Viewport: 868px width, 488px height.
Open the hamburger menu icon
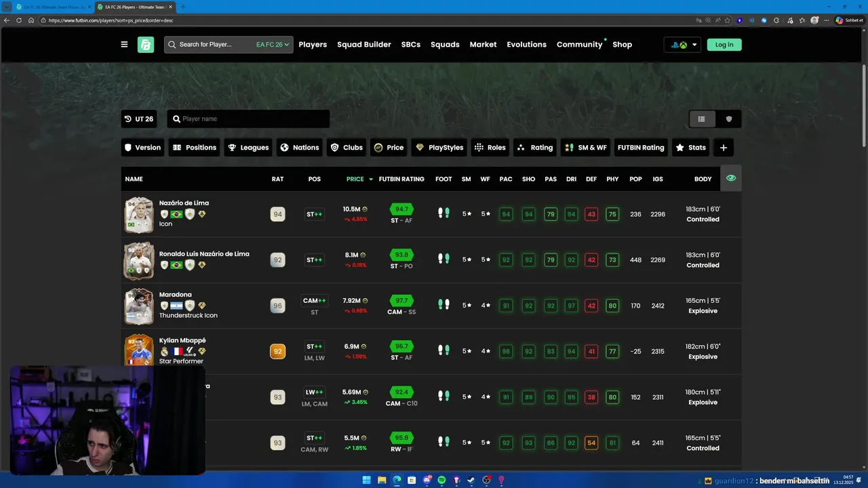click(x=124, y=45)
